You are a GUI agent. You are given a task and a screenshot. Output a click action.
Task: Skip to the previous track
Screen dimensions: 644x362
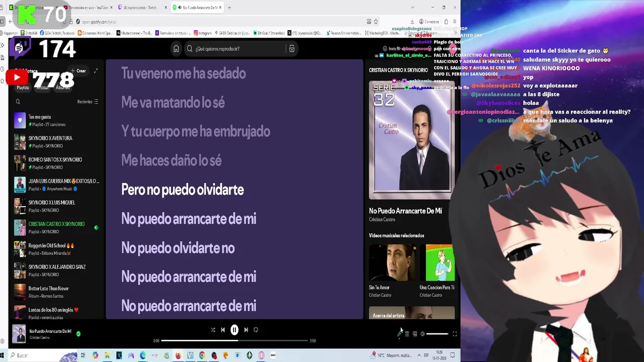(223, 330)
